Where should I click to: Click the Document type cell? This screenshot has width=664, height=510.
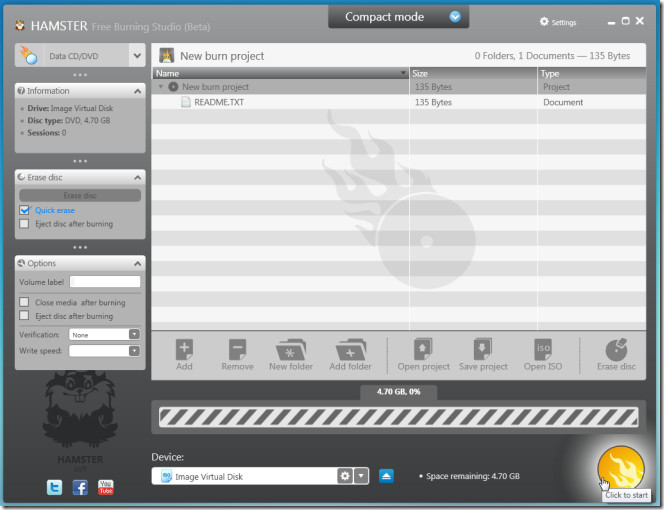563,102
